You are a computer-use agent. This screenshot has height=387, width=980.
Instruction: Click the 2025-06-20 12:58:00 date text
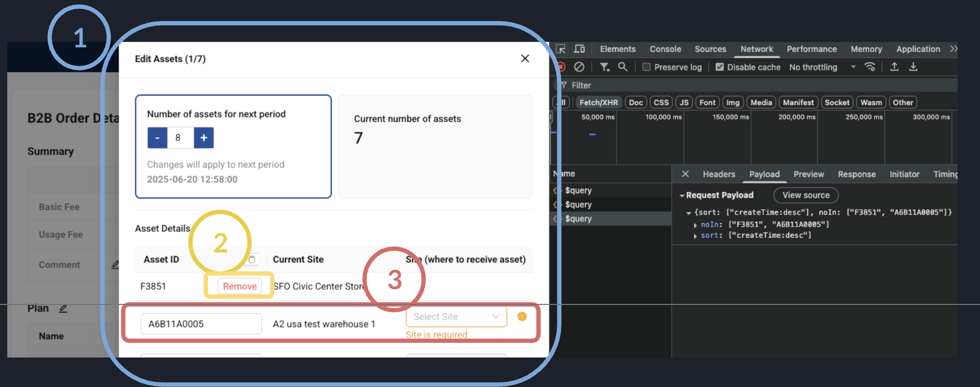point(192,179)
